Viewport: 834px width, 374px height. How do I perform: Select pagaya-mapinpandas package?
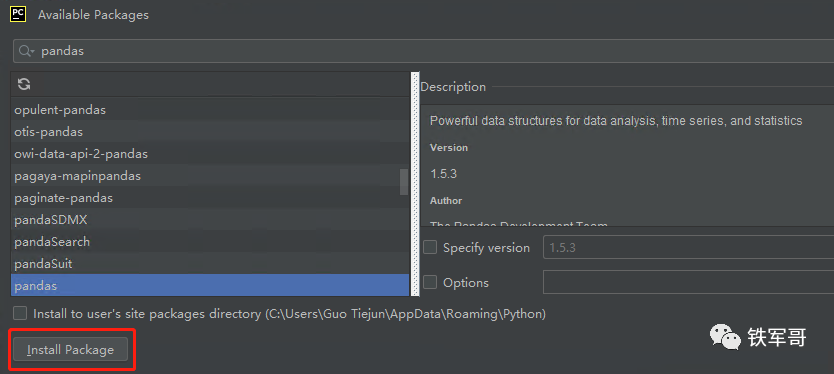click(210, 176)
